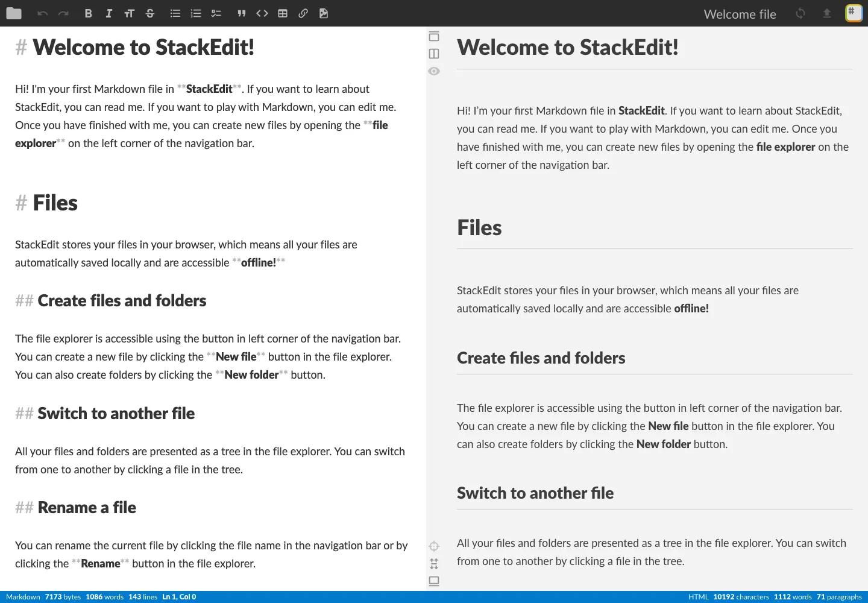The image size is (868, 603).
Task: Click editor heading 'Rename a file'
Action: point(87,508)
